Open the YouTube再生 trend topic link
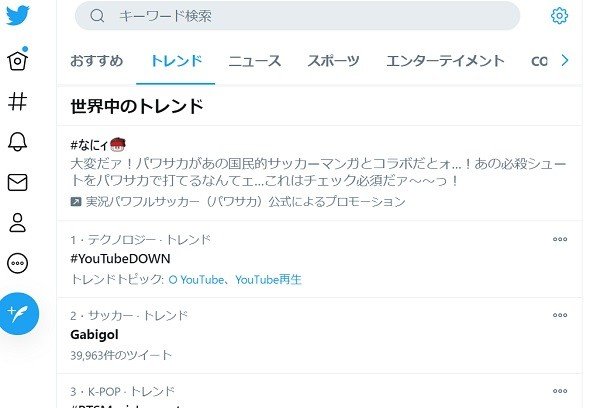Image resolution: width=590 pixels, height=408 pixels. pos(268,280)
